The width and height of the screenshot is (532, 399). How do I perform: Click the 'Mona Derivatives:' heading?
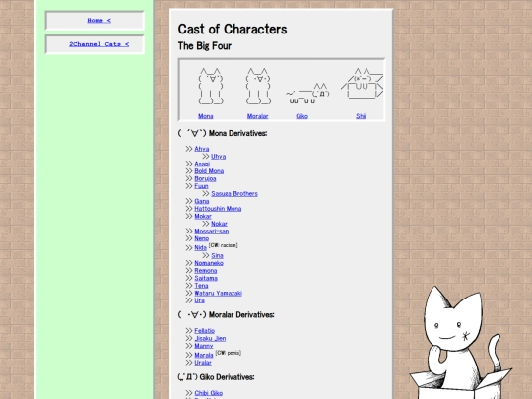[x=237, y=133]
